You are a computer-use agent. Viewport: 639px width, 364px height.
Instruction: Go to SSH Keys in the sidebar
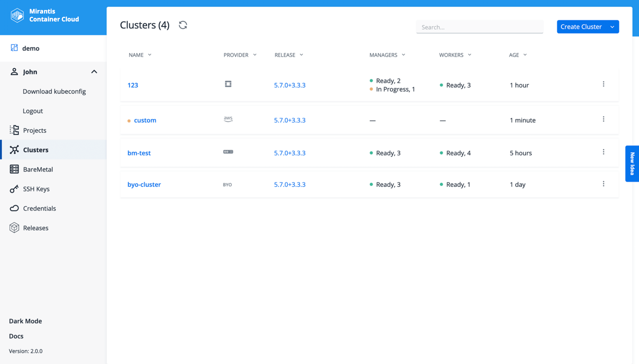coord(36,189)
